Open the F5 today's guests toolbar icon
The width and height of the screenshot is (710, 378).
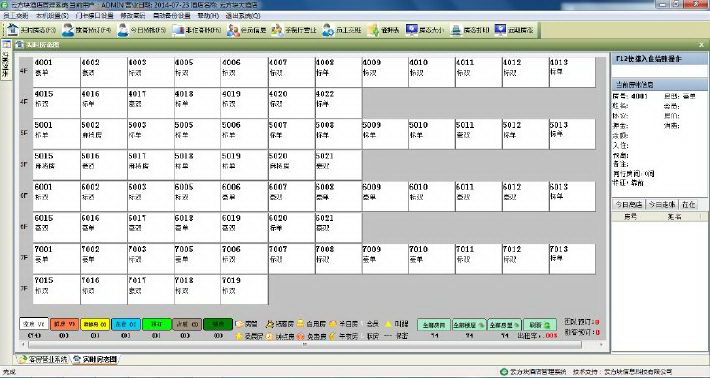[x=123, y=30]
